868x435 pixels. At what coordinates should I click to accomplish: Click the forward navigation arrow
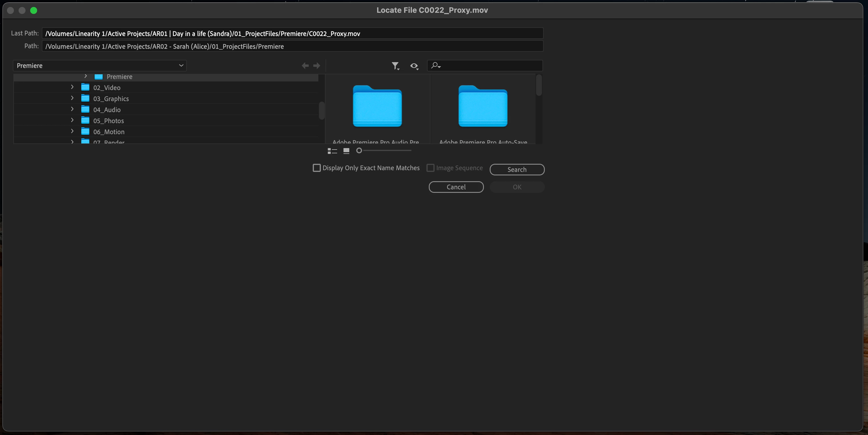[317, 66]
